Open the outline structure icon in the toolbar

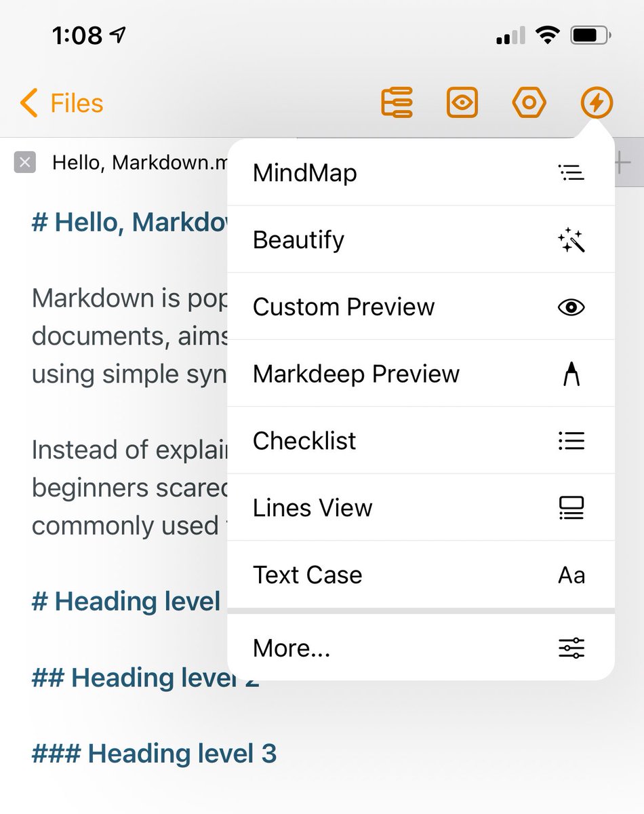397,104
